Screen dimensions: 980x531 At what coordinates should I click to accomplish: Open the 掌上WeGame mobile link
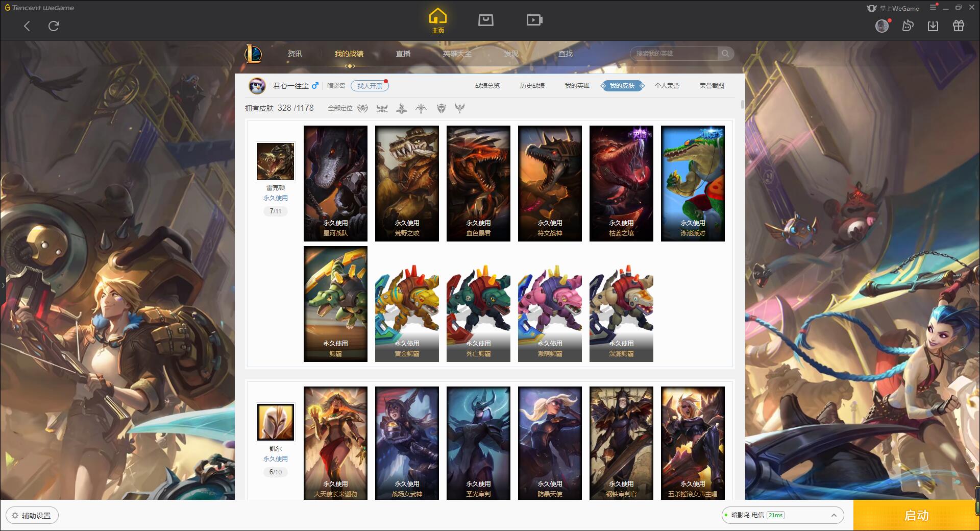click(893, 8)
